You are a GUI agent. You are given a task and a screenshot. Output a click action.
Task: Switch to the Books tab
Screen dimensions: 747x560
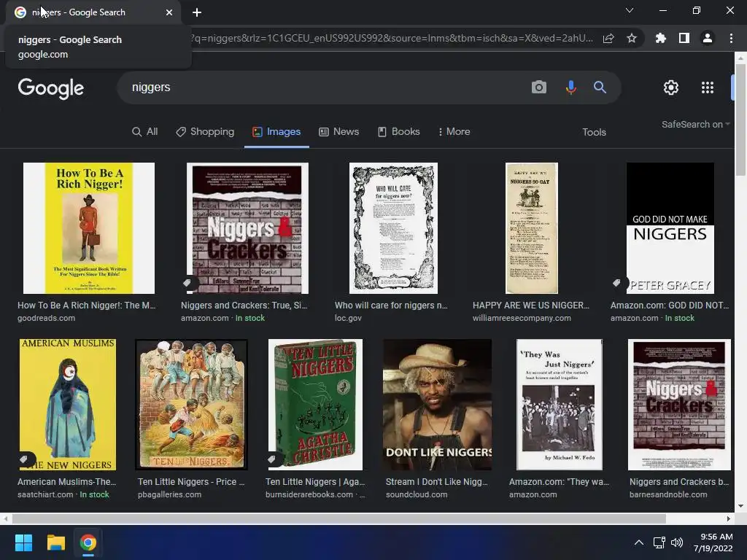click(399, 132)
